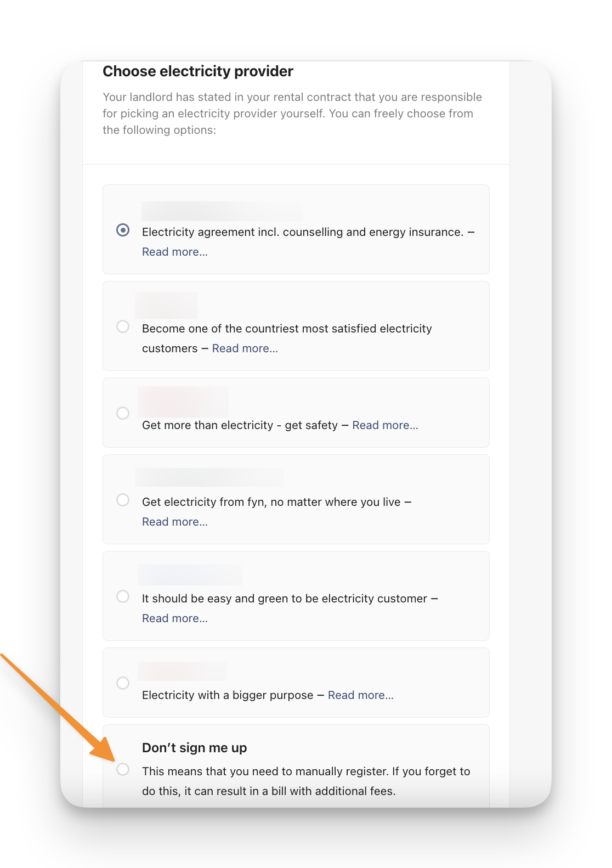This screenshot has height=868, width=612.
Task: Choose the most satisfied customers provider
Action: tap(123, 326)
